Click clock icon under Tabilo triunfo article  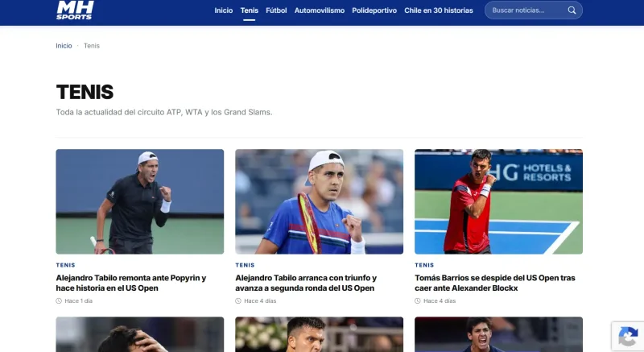238,301
